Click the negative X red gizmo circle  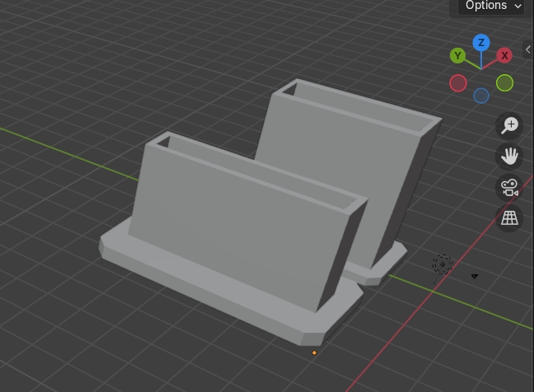coord(458,83)
